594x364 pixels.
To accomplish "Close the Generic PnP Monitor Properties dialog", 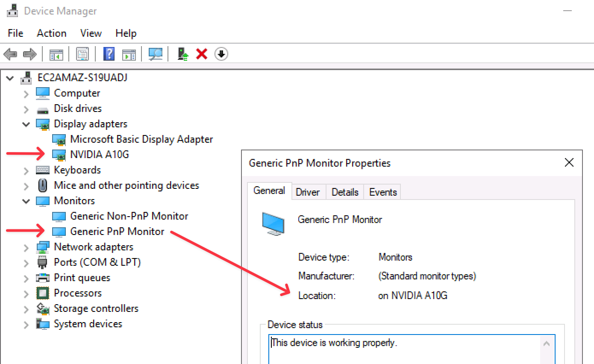I will point(569,163).
